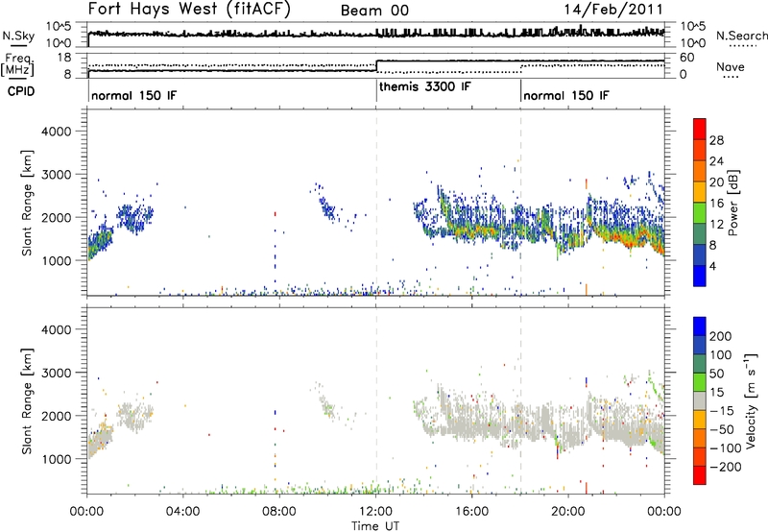Click the 'Nave' legend label
This screenshot has height=532, width=768.
pyautogui.click(x=731, y=66)
